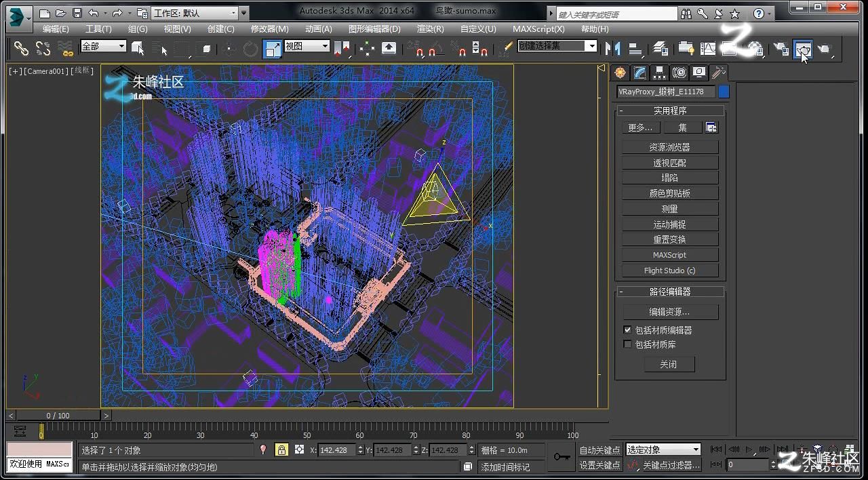Switch to the Create command panel tab
The image size is (868, 480).
coord(620,73)
